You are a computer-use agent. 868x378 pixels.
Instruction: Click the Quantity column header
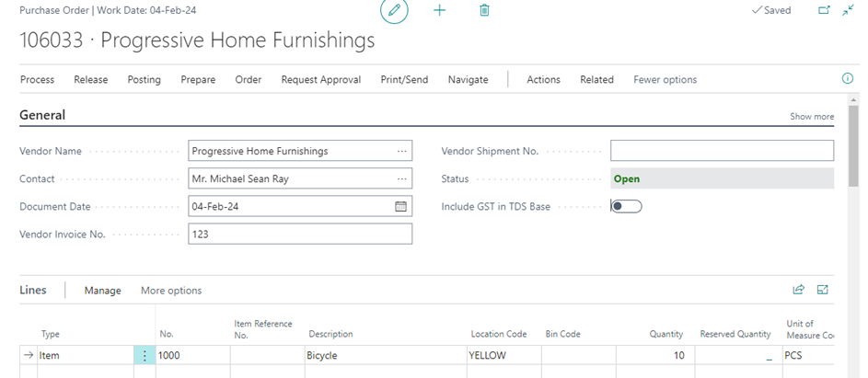point(665,334)
